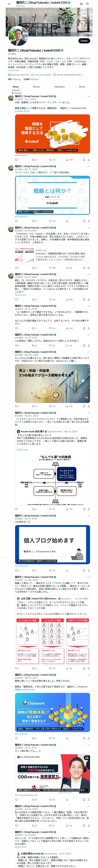Select the Media tab
The width and height of the screenshot is (98, 868).
tap(82, 87)
